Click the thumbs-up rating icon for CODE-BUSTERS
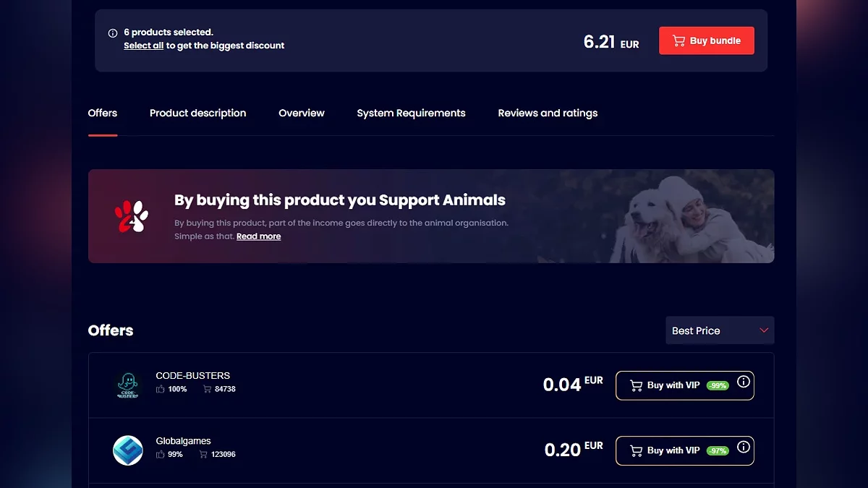The width and height of the screenshot is (868, 488). pos(161,389)
